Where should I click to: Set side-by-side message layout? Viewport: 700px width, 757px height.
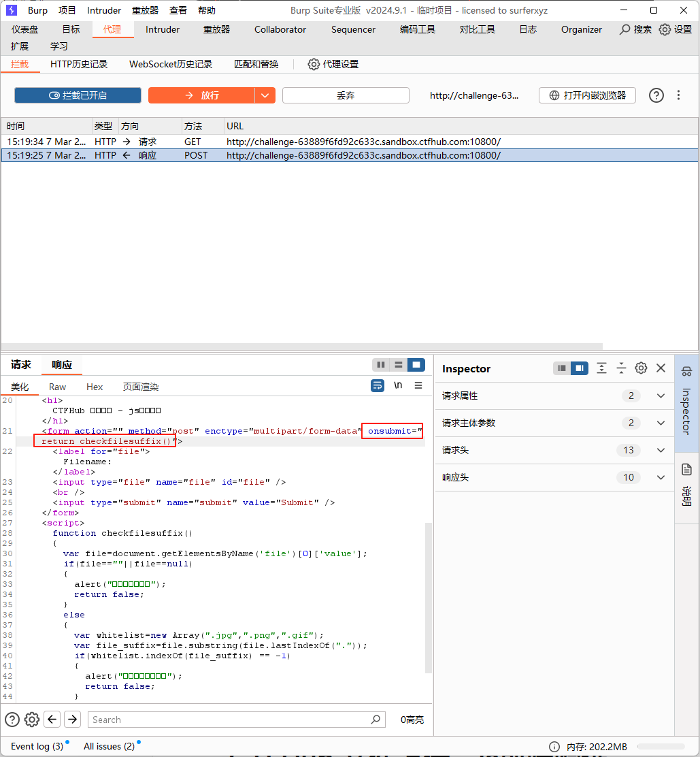[381, 364]
